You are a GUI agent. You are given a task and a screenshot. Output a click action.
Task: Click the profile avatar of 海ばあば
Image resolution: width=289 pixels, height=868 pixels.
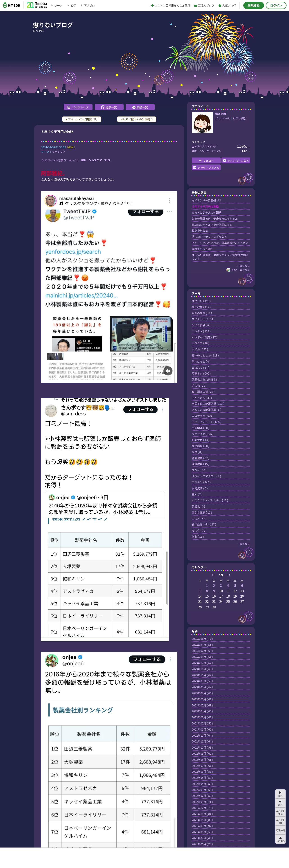[x=202, y=123]
